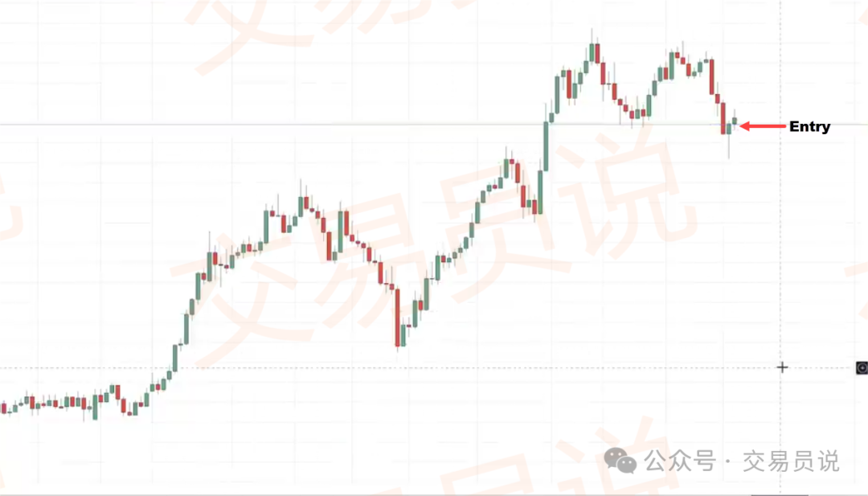Click the tall green candle in the initial rally
The width and height of the screenshot is (868, 496).
tap(186, 329)
